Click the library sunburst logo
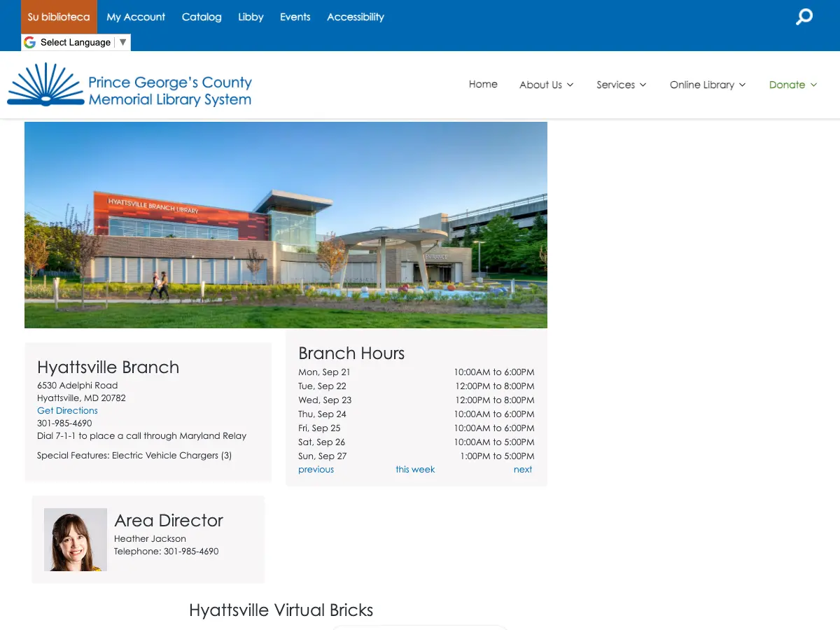The image size is (840, 630). (x=45, y=84)
